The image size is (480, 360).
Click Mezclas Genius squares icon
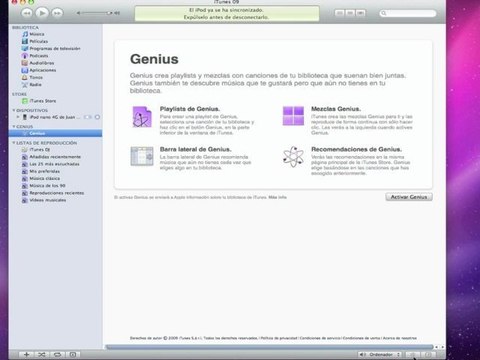click(x=293, y=116)
